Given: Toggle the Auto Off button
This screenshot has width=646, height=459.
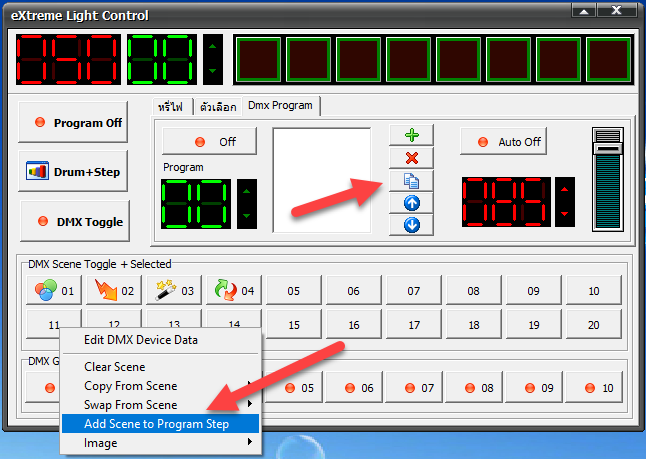Looking at the screenshot, I should 503,141.
